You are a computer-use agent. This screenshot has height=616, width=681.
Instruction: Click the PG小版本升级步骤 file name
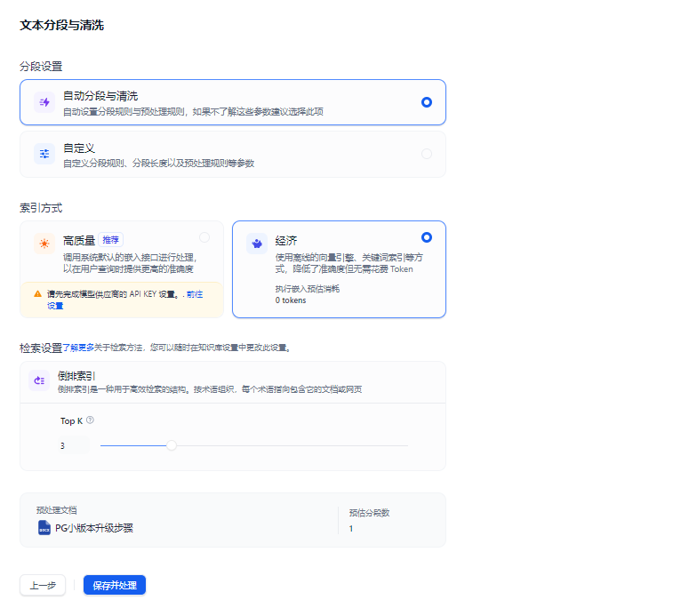click(94, 528)
